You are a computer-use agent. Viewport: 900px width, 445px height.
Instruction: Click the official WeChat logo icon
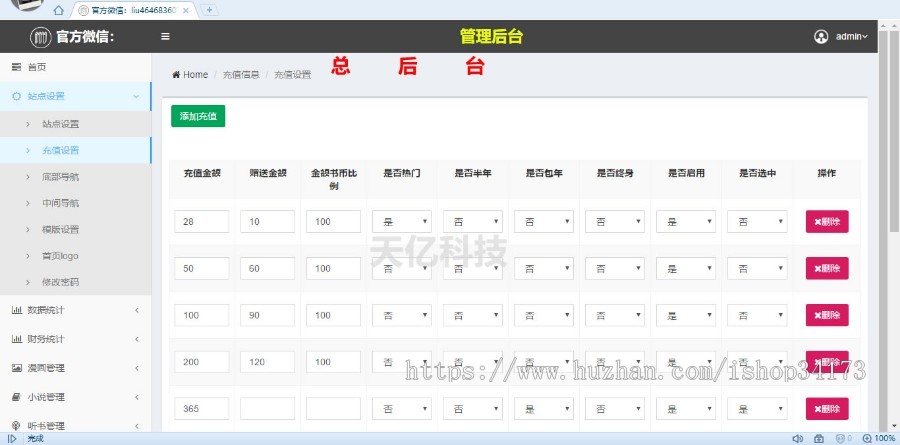point(41,37)
